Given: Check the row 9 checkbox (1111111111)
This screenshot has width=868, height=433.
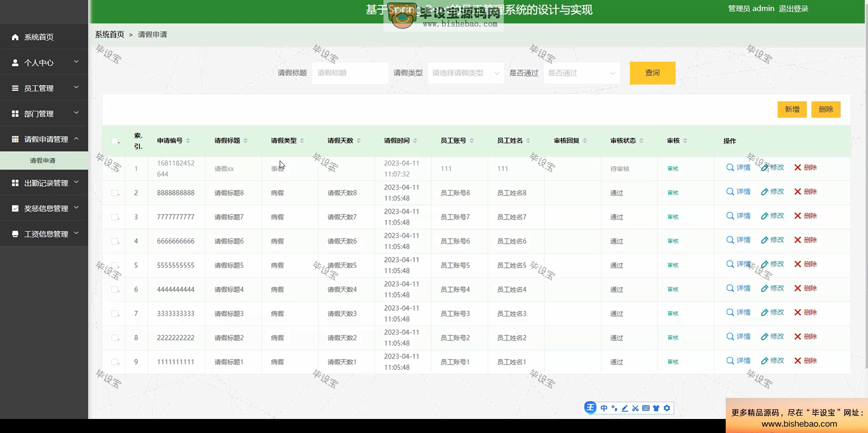Looking at the screenshot, I should (x=114, y=362).
